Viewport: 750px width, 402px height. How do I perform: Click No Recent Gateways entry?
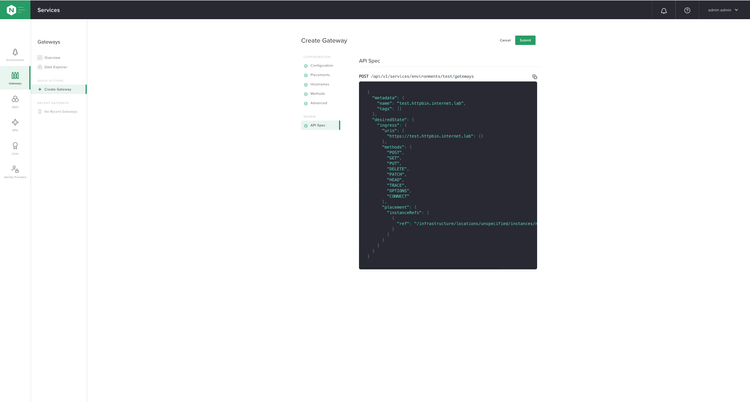[57, 112]
